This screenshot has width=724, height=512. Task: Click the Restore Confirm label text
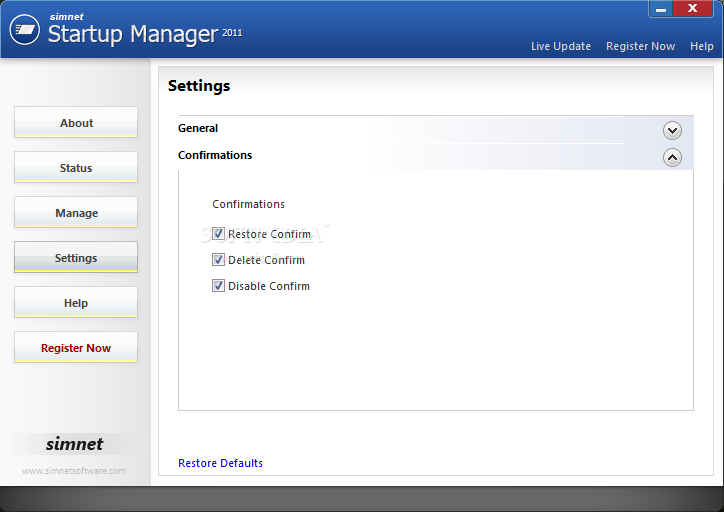point(269,234)
